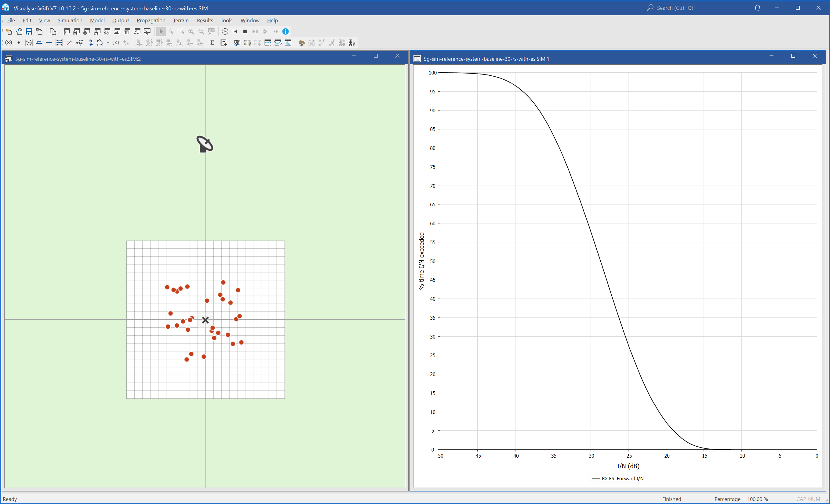The height and width of the screenshot is (504, 830).
Task: Play the simulation
Action: point(265,32)
